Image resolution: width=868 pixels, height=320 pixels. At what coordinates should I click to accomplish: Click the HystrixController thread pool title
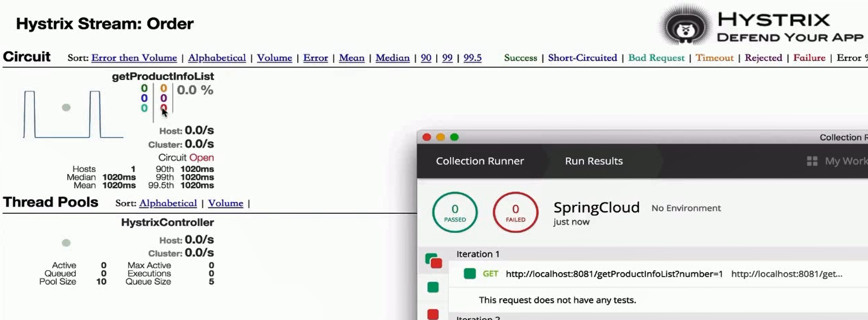[x=168, y=222]
